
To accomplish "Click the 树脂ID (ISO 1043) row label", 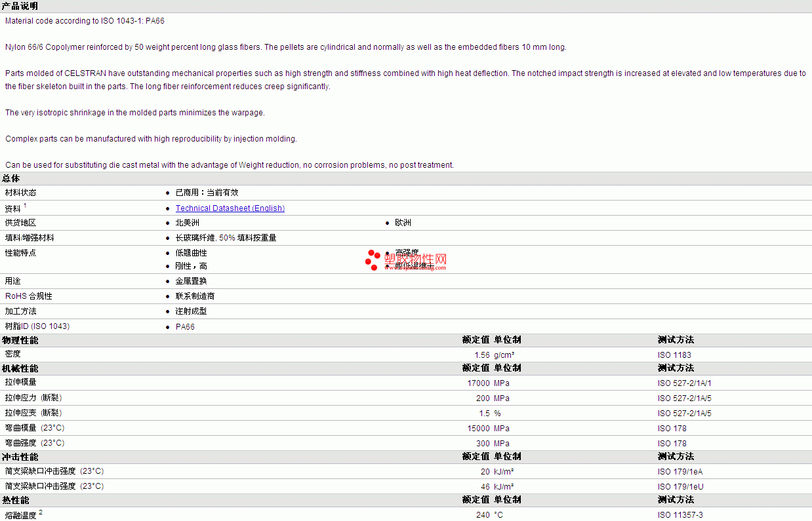I will [x=37, y=326].
